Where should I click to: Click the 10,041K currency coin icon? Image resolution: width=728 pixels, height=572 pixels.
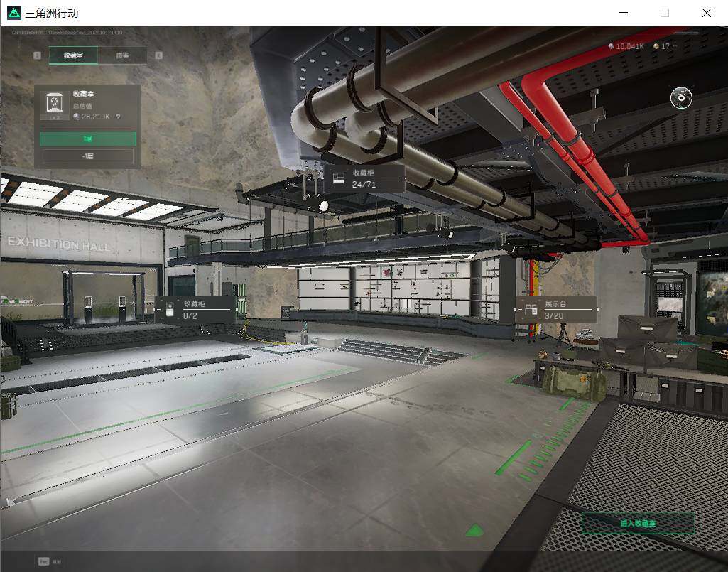coord(611,46)
